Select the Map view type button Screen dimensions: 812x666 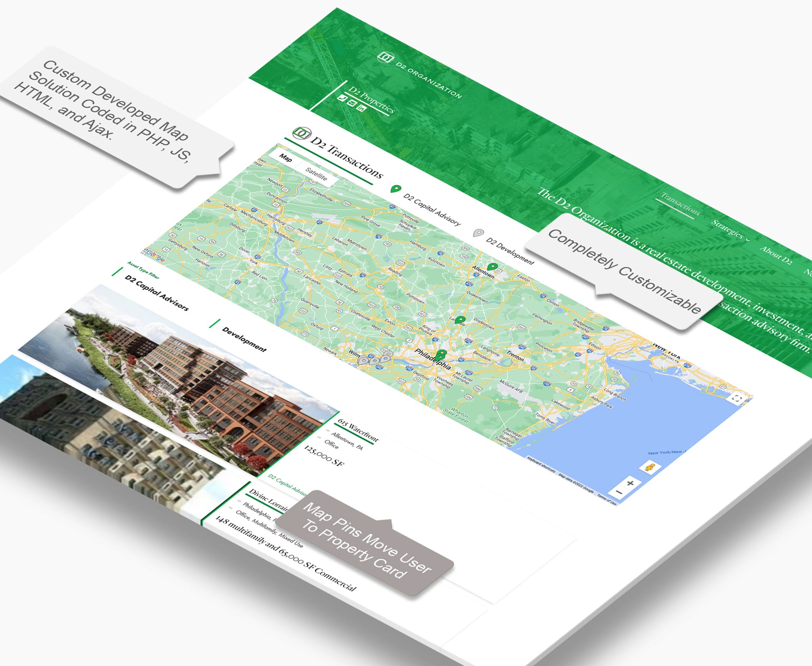click(286, 158)
